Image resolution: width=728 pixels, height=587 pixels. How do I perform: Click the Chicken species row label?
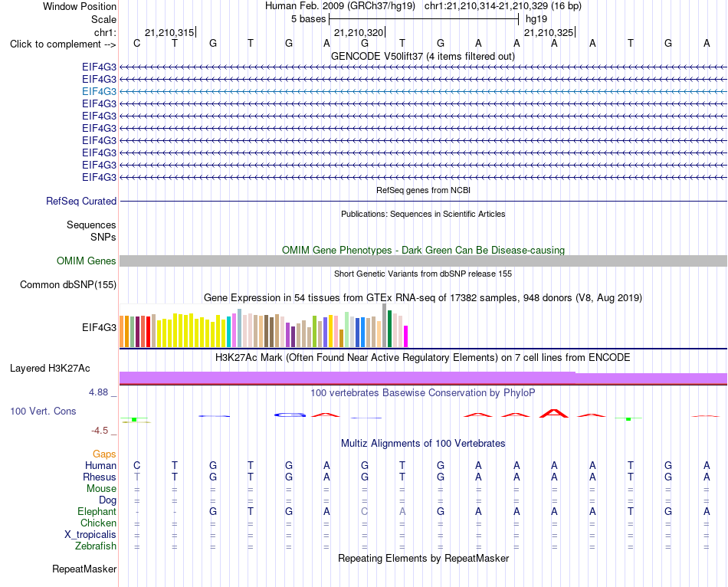[98, 523]
